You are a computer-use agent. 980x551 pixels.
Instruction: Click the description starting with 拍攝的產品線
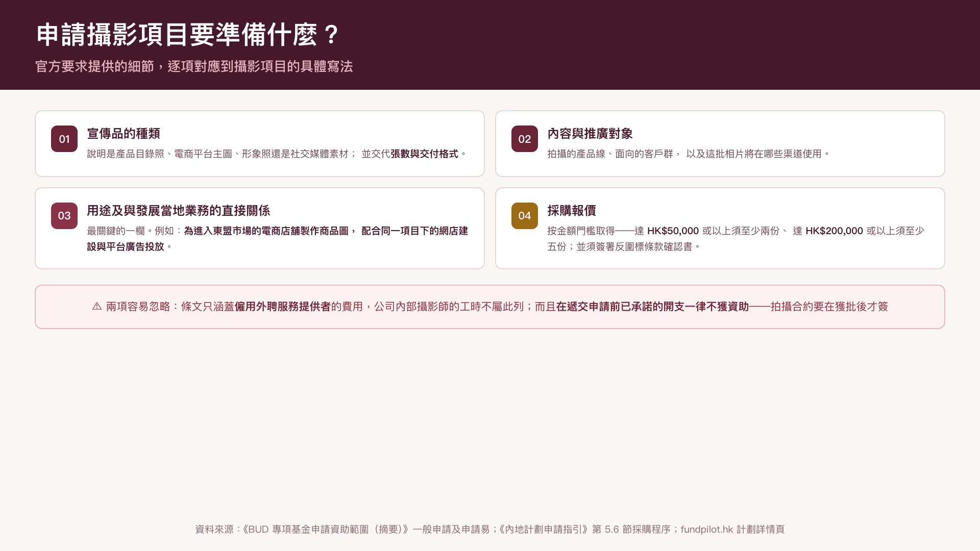689,154
